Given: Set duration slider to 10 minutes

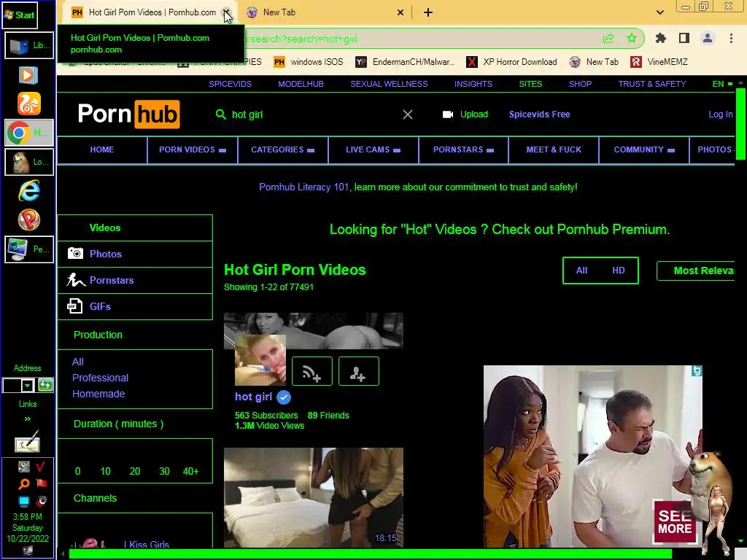Looking at the screenshot, I should tap(105, 471).
